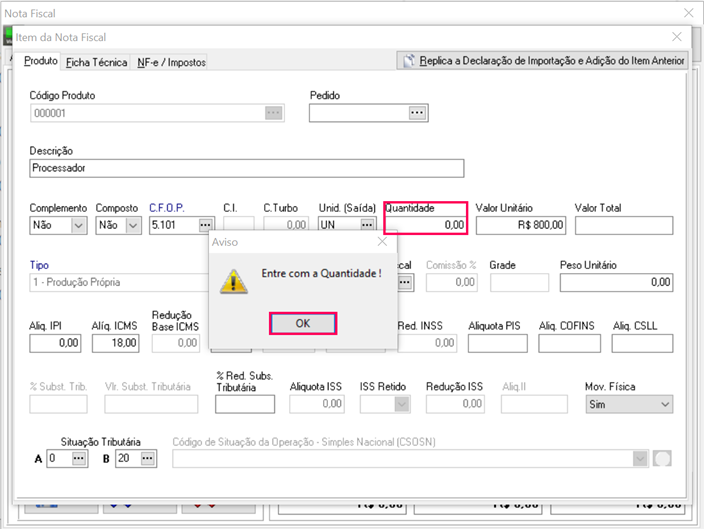Open Situação Tributária A lookup button
This screenshot has width=704, height=529.
tap(79, 458)
